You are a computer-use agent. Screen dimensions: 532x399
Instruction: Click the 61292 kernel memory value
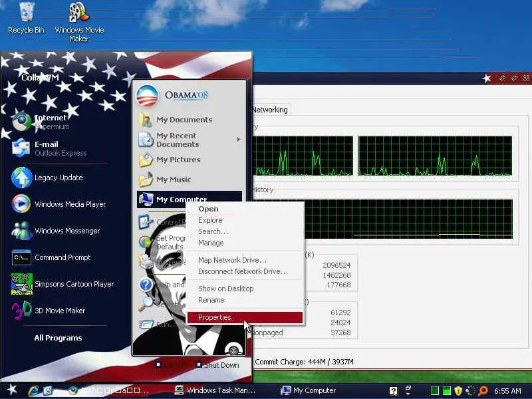coord(340,313)
